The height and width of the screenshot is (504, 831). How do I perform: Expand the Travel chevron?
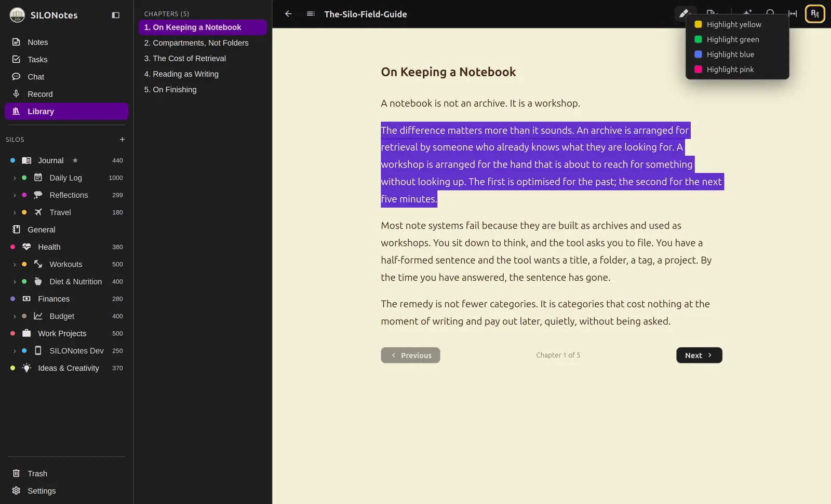(15, 212)
